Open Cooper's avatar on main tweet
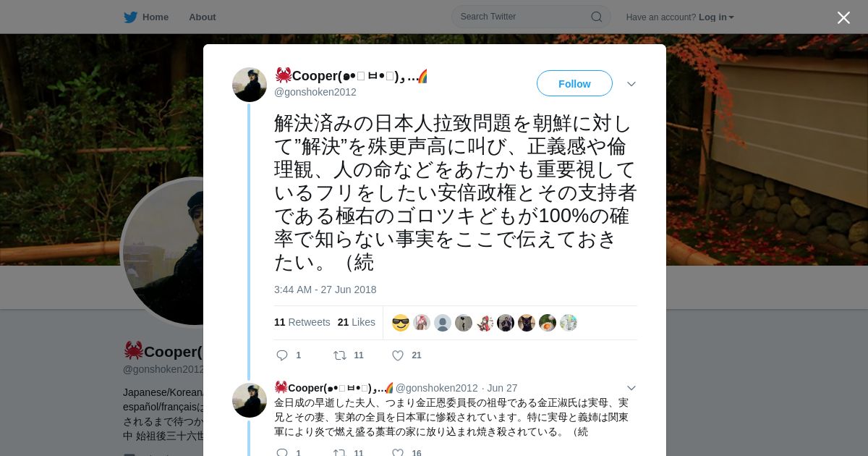This screenshot has width=868, height=456. click(250, 85)
